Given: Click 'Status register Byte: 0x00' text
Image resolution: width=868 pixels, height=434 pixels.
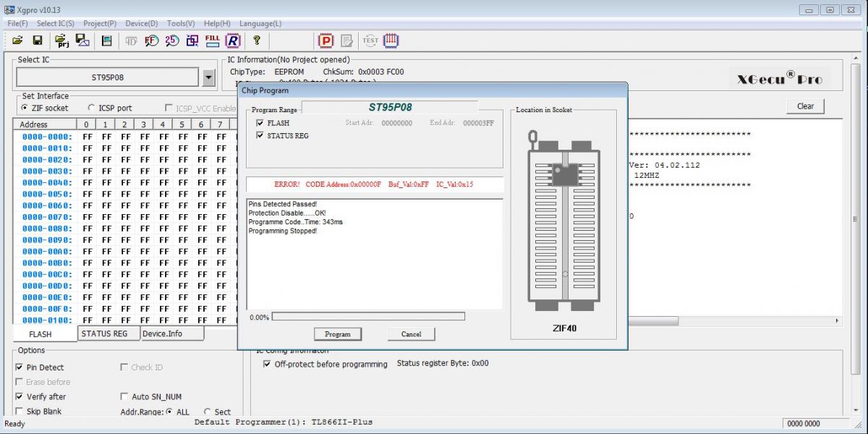Looking at the screenshot, I should [443, 363].
